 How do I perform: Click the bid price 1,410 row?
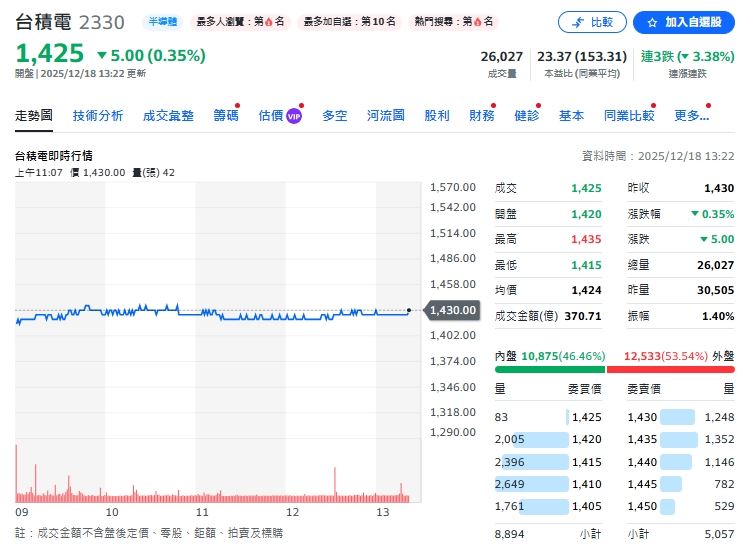click(x=548, y=484)
